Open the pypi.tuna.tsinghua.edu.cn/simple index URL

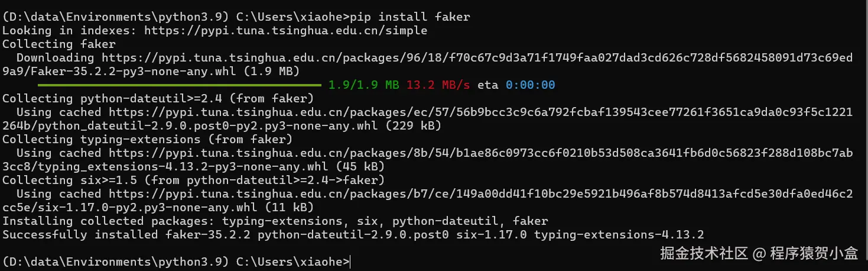pyautogui.click(x=285, y=30)
